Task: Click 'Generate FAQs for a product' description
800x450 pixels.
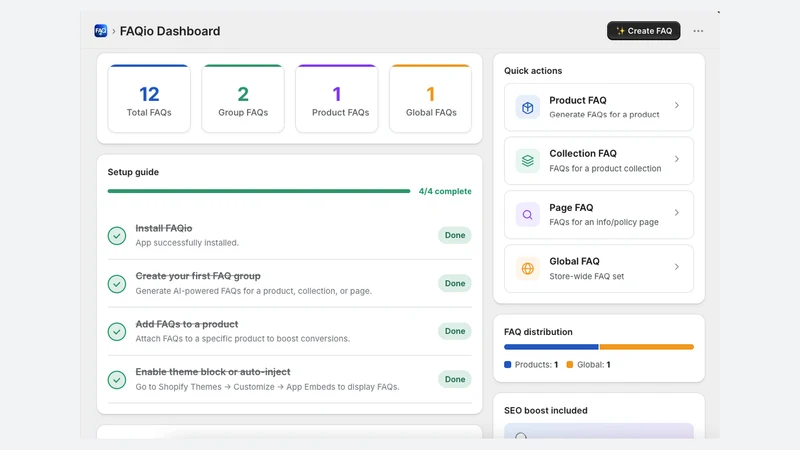Action: [x=605, y=115]
